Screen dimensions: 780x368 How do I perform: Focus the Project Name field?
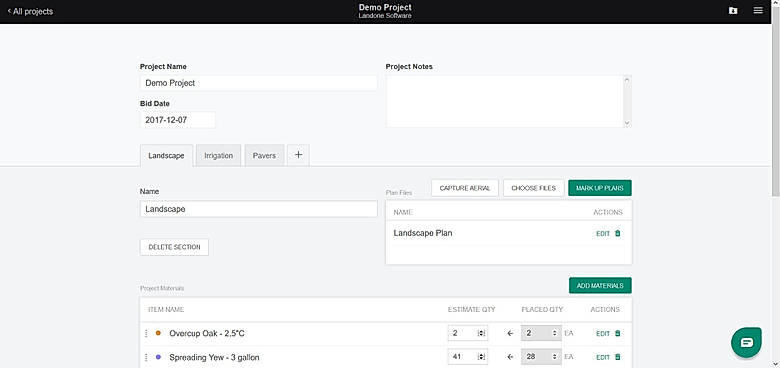point(259,83)
